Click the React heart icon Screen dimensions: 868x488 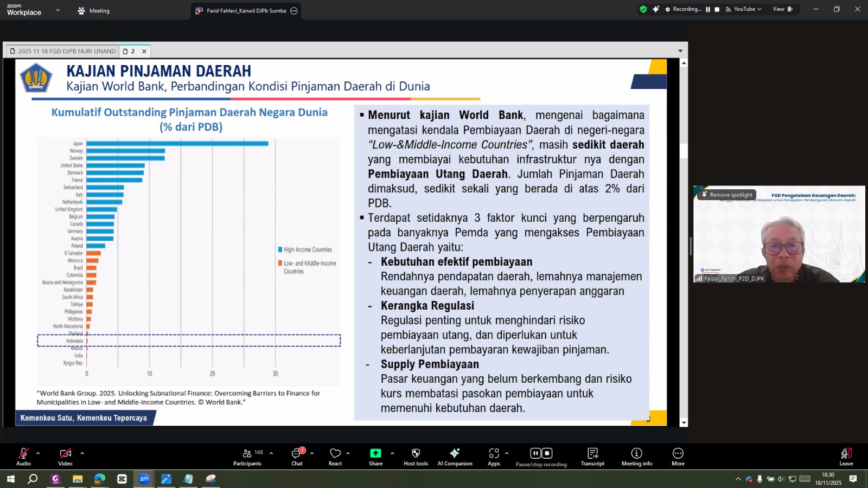point(335,457)
